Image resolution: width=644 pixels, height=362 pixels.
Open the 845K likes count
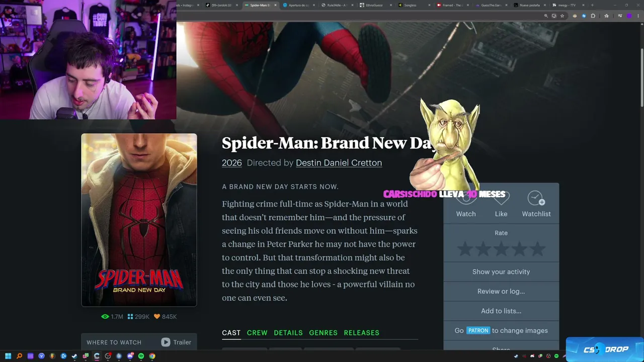(165, 317)
